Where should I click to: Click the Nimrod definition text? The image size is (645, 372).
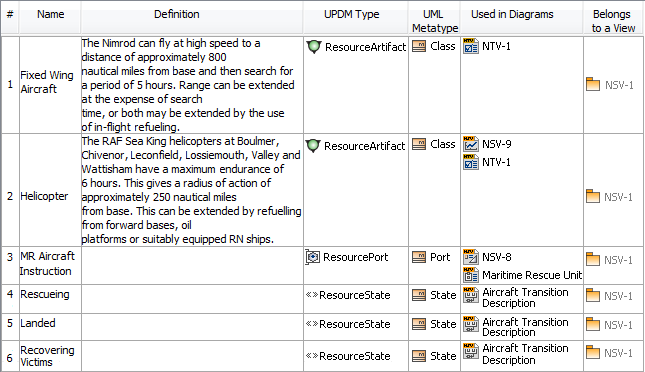click(x=188, y=85)
